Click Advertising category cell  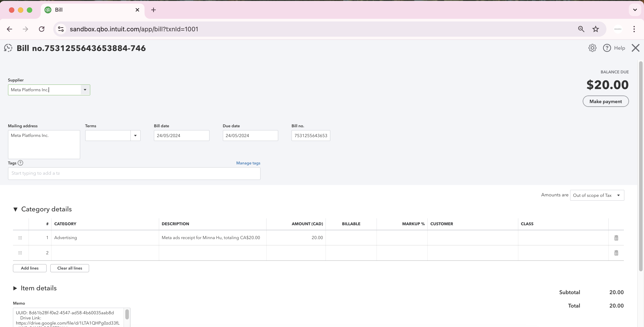[x=105, y=238]
